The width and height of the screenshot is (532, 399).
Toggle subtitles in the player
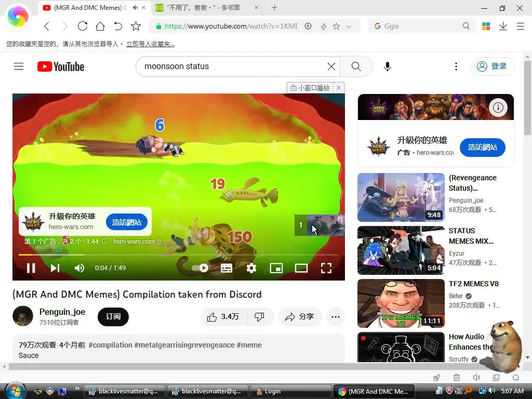[x=227, y=268]
